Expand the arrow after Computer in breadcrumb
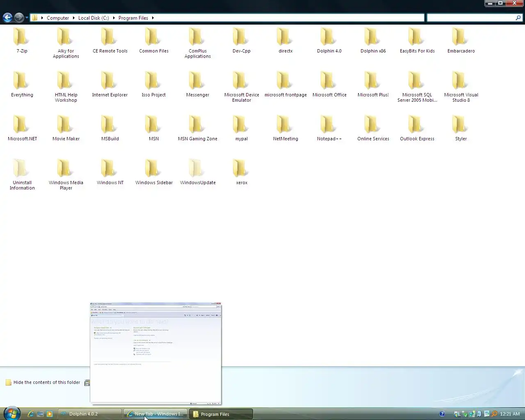Screen dimensions: 525x420 [74, 18]
